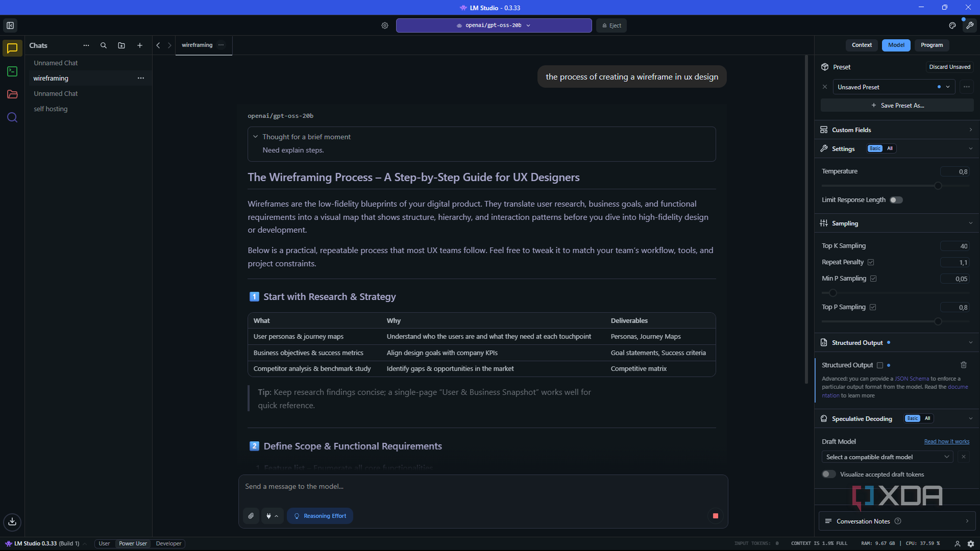Open app settings gear in status bar
Viewport: 980px width, 551px height.
coord(970,544)
